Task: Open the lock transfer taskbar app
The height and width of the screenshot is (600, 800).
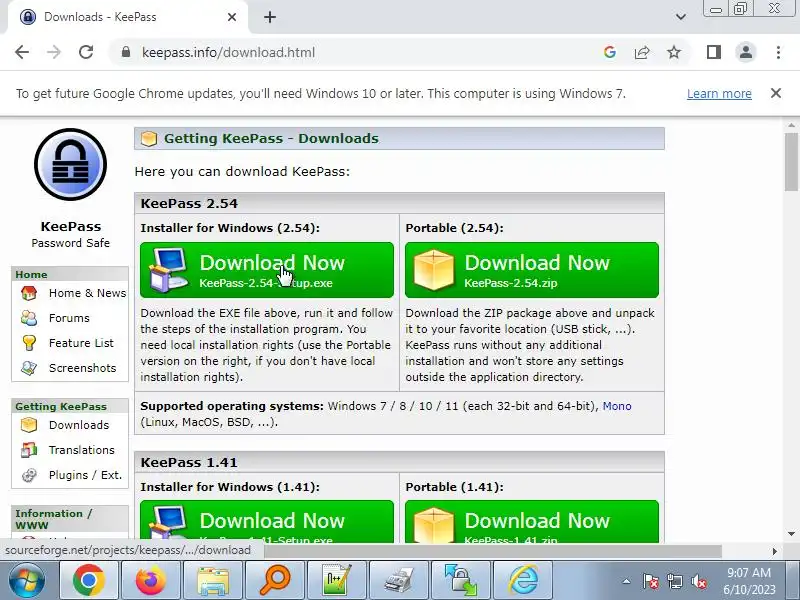Action: click(x=461, y=580)
